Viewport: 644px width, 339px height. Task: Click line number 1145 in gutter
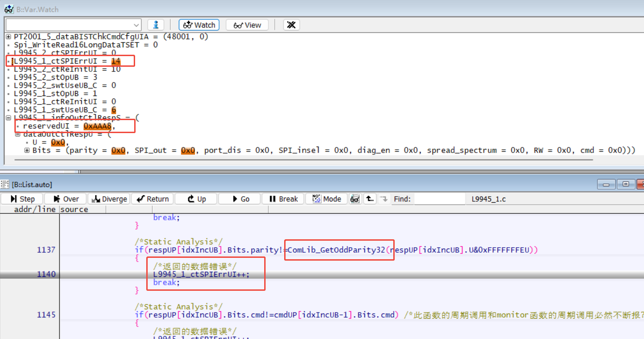coord(46,315)
